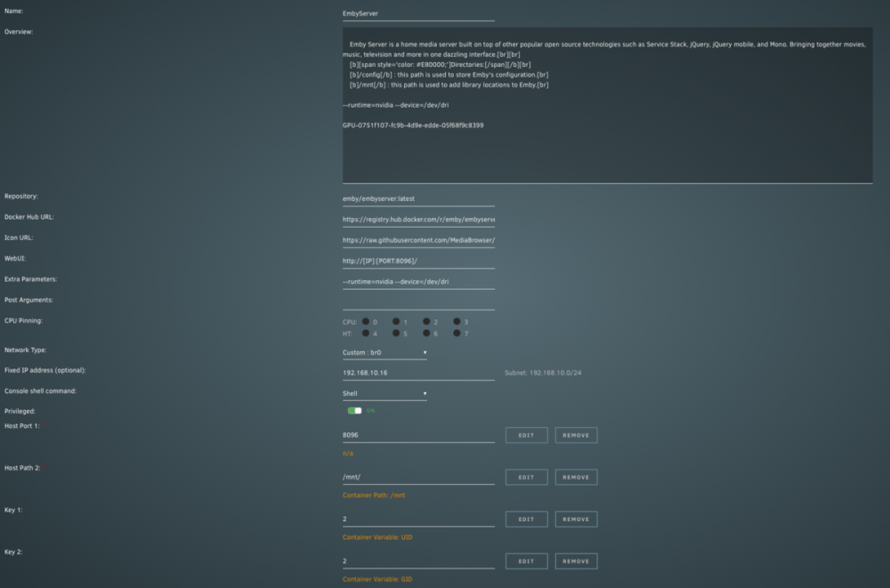The image size is (890, 588).
Task: Open the Console shell command dropdown
Action: [x=384, y=393]
